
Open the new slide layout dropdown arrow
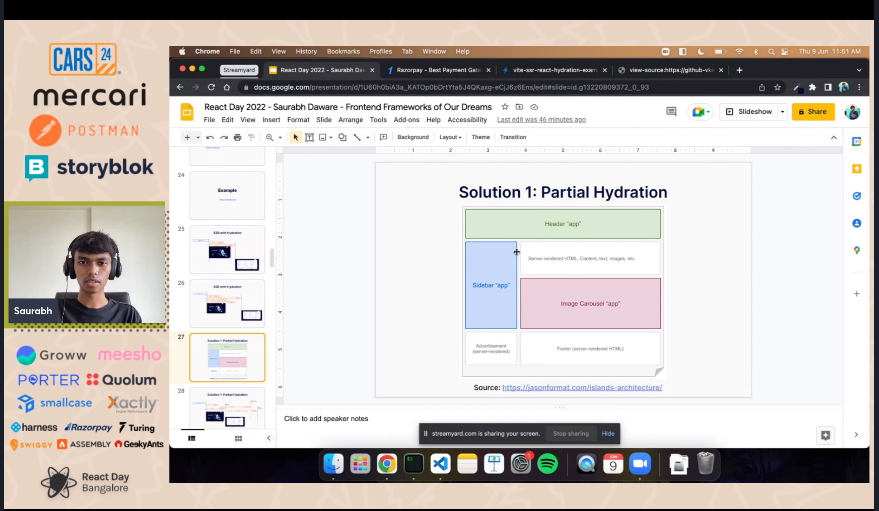(x=198, y=137)
